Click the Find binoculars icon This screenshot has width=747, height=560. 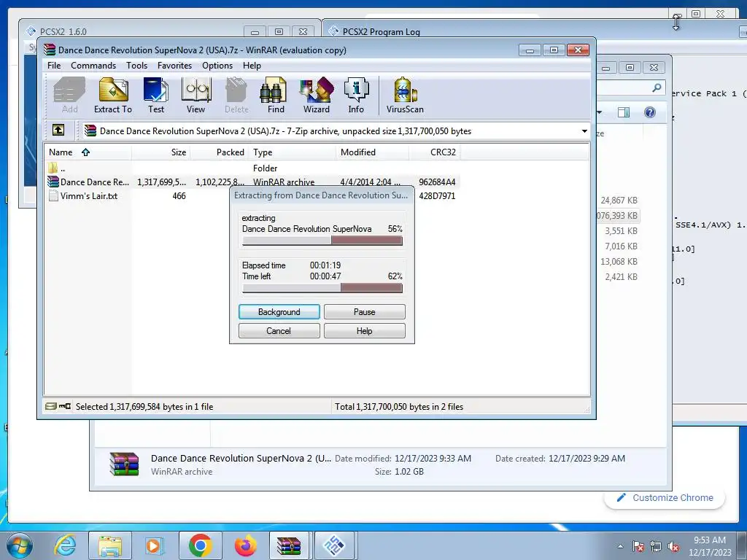(x=275, y=96)
